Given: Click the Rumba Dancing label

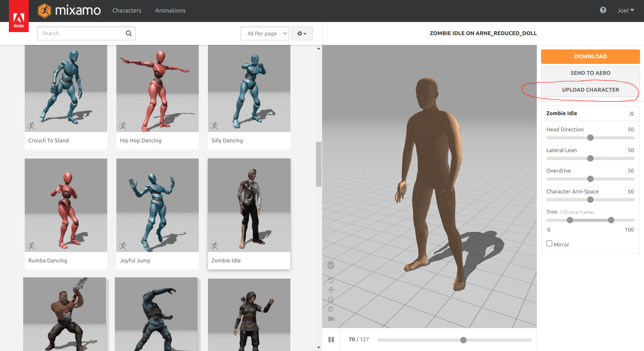Looking at the screenshot, I should (x=48, y=261).
